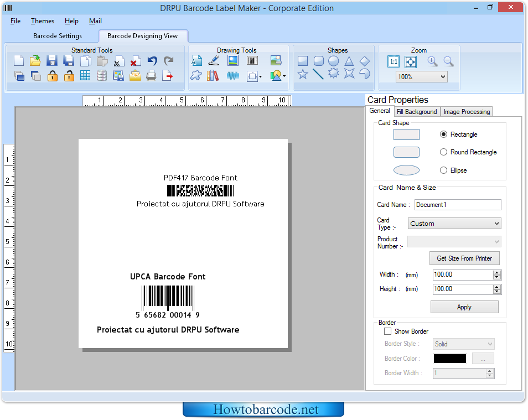Draw a rectangle shape
The image size is (528, 420).
(x=303, y=61)
